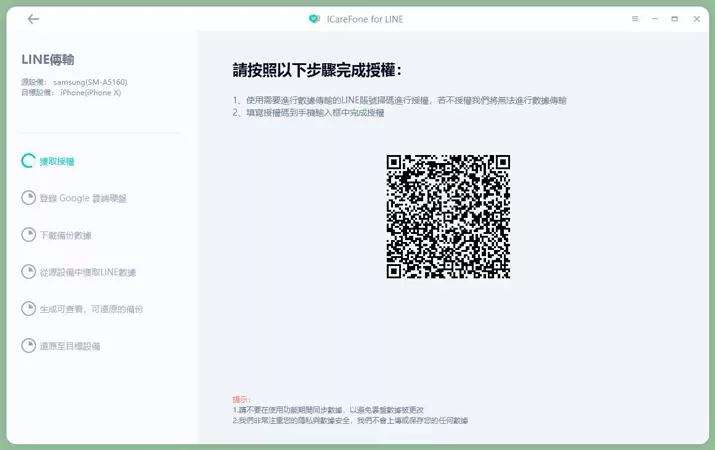
Task: Click the spinning 獲取授權 step icon
Action: (28, 161)
